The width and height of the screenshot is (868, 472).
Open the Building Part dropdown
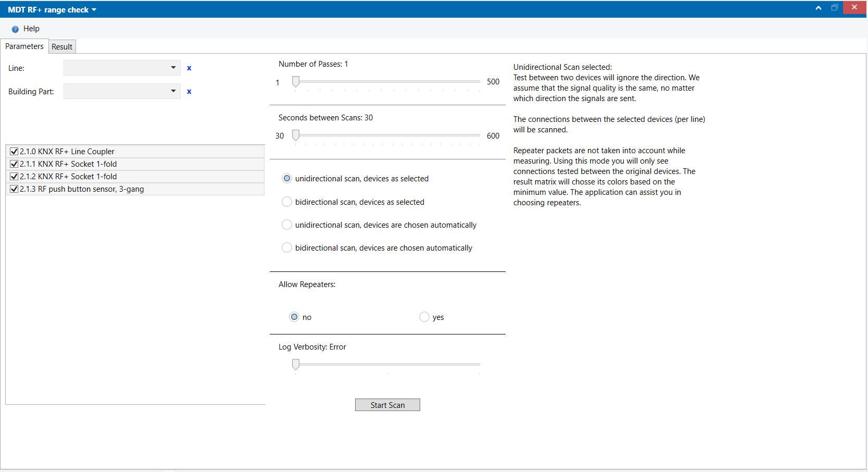122,91
